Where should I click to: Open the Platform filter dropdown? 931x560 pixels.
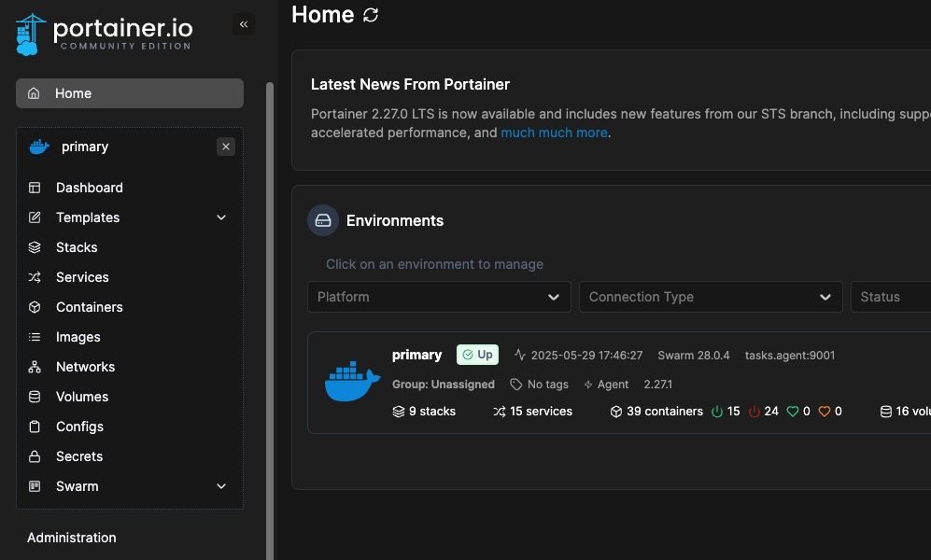(x=439, y=297)
